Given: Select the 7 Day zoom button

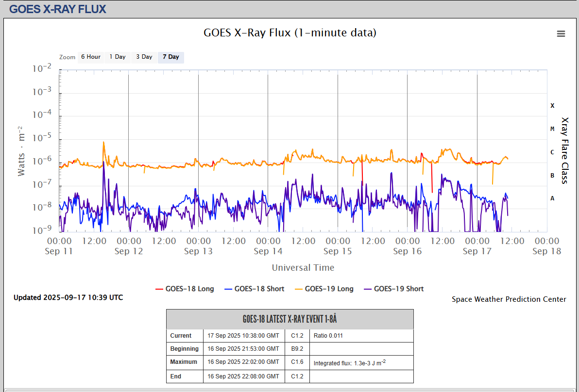Looking at the screenshot, I should click(170, 57).
